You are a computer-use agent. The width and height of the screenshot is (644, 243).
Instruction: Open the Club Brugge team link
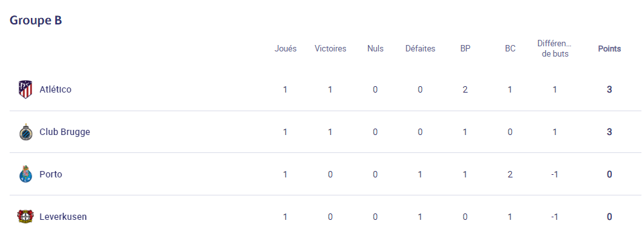[65, 132]
